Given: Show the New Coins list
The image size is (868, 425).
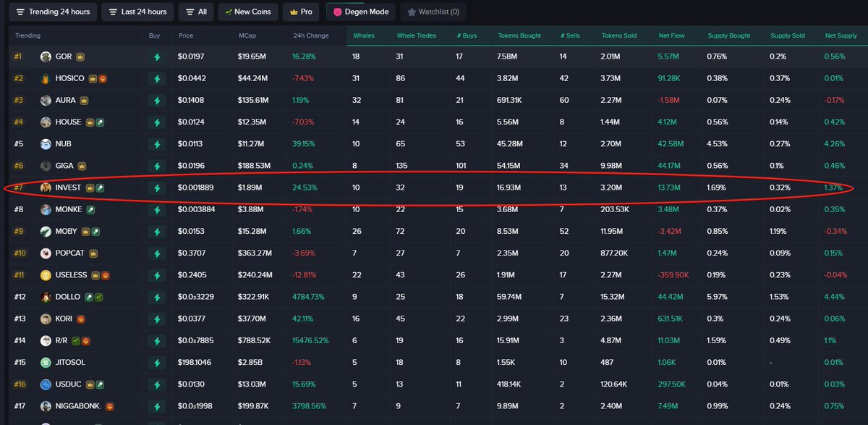Looking at the screenshot, I should pyautogui.click(x=248, y=12).
